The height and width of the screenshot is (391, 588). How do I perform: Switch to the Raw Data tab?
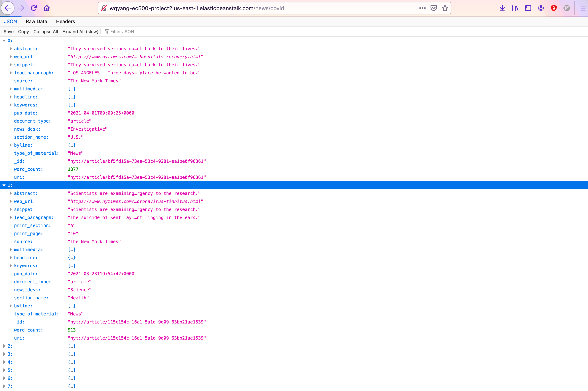(36, 21)
